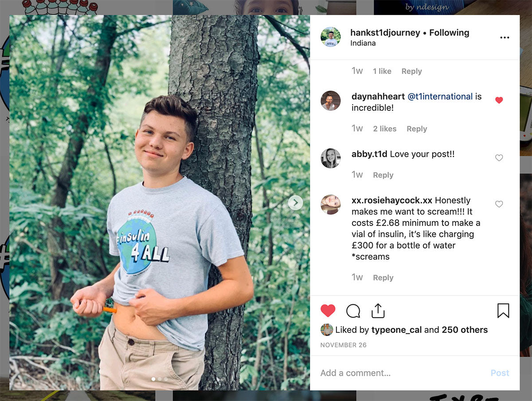Open the Indiana location link
This screenshot has height=401, width=532.
tap(363, 43)
